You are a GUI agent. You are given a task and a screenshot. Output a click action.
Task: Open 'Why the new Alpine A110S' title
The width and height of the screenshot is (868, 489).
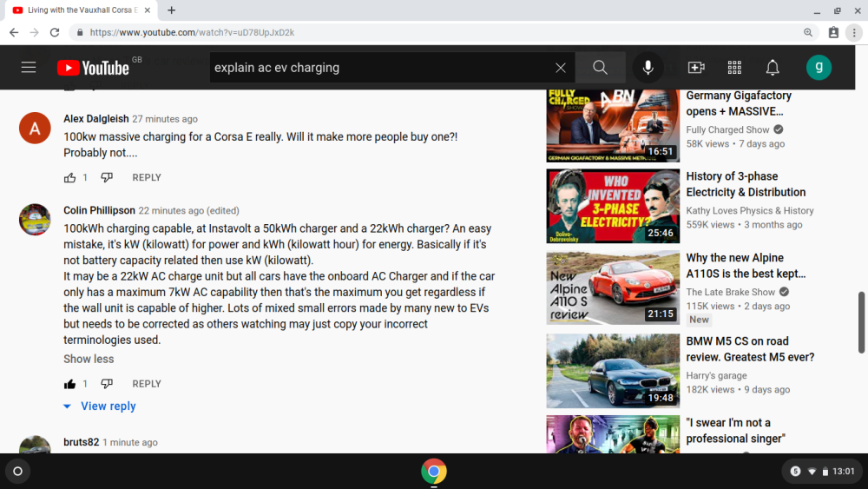(x=746, y=266)
